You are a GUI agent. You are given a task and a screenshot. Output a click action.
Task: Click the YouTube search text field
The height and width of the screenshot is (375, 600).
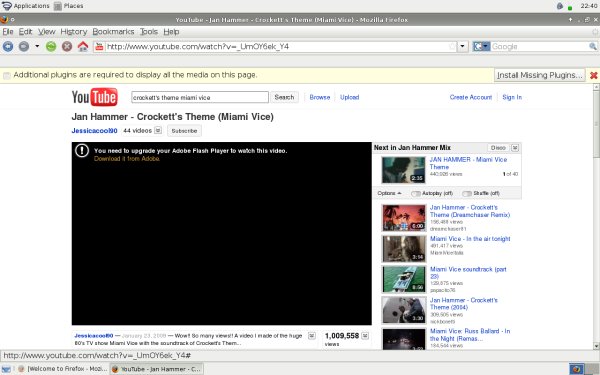(x=200, y=97)
